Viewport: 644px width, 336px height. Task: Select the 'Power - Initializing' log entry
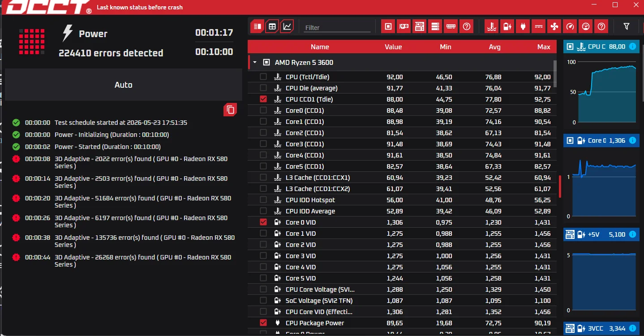point(112,135)
